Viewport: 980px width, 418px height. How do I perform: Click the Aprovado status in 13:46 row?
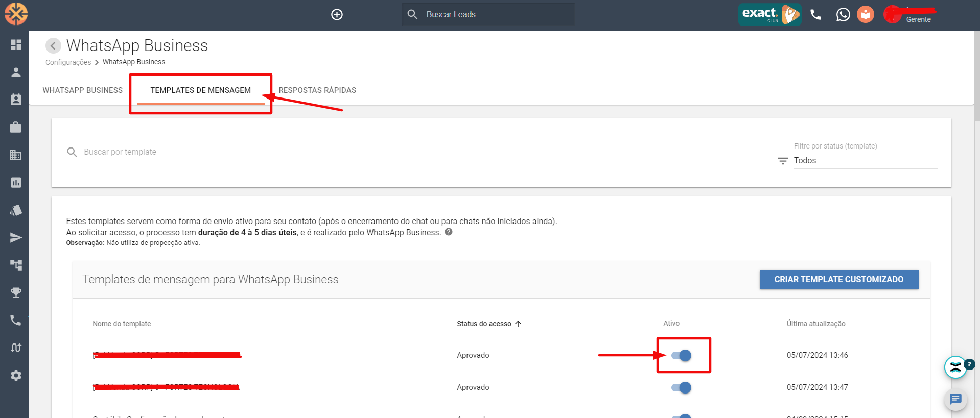[x=473, y=355]
